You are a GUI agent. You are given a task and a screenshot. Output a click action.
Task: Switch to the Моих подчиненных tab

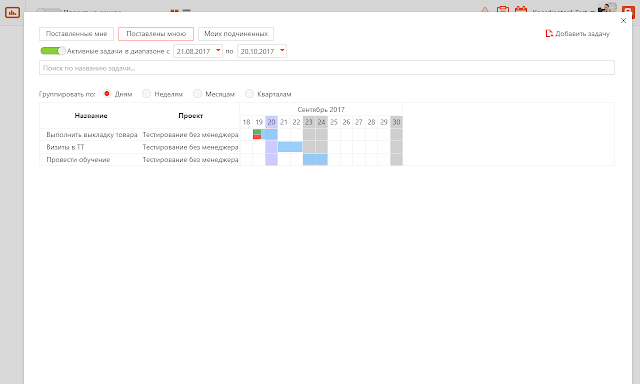coord(236,34)
